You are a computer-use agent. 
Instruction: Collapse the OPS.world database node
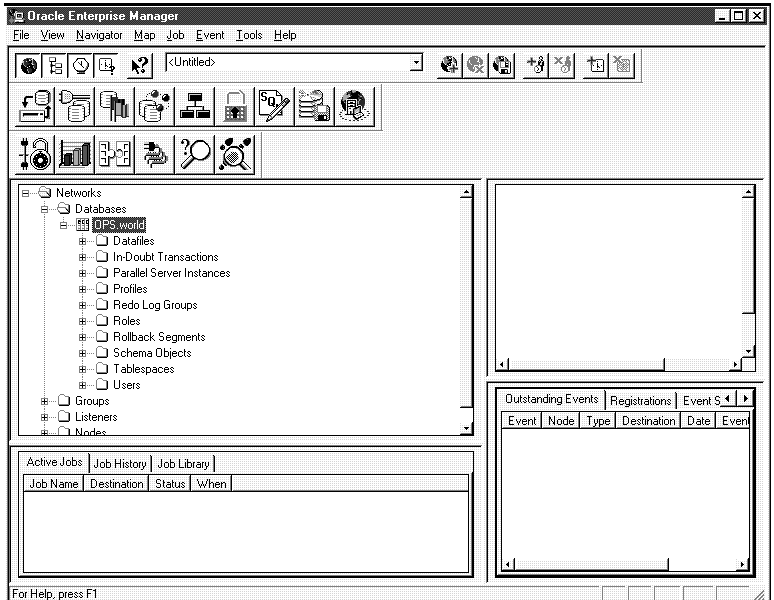pos(64,225)
